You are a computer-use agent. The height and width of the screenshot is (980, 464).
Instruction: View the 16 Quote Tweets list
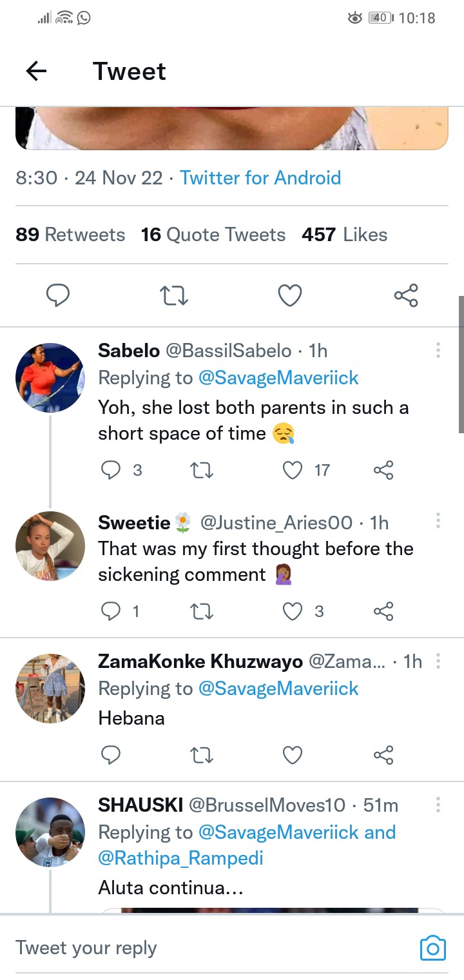pyautogui.click(x=213, y=235)
